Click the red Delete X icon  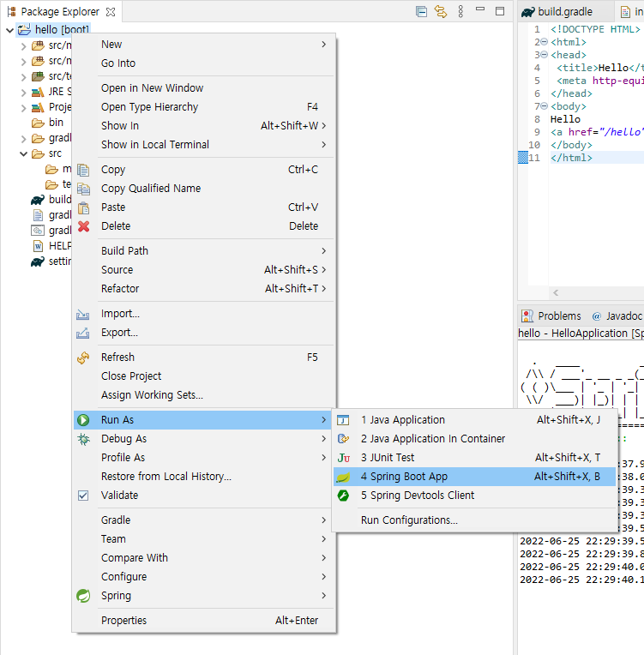click(83, 226)
